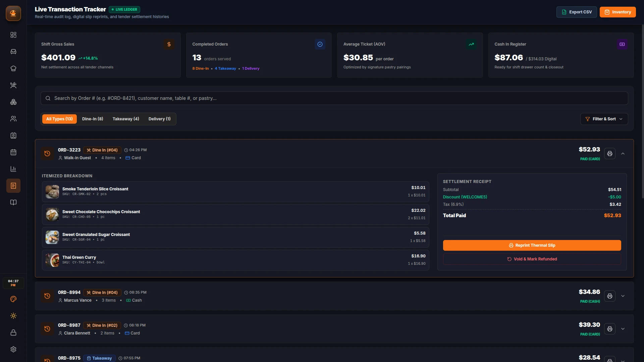The width and height of the screenshot is (644, 362).
Task: Click the Shift Gross Sales dollar icon
Action: (169, 44)
